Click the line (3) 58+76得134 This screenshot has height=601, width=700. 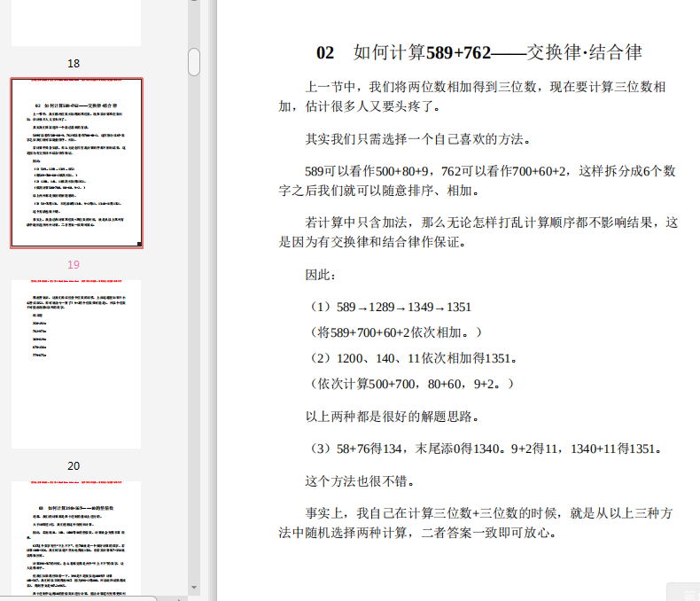coord(484,449)
